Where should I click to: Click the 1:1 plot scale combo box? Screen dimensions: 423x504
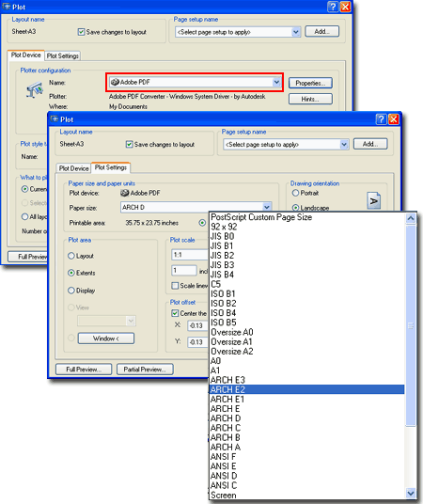pyautogui.click(x=190, y=255)
